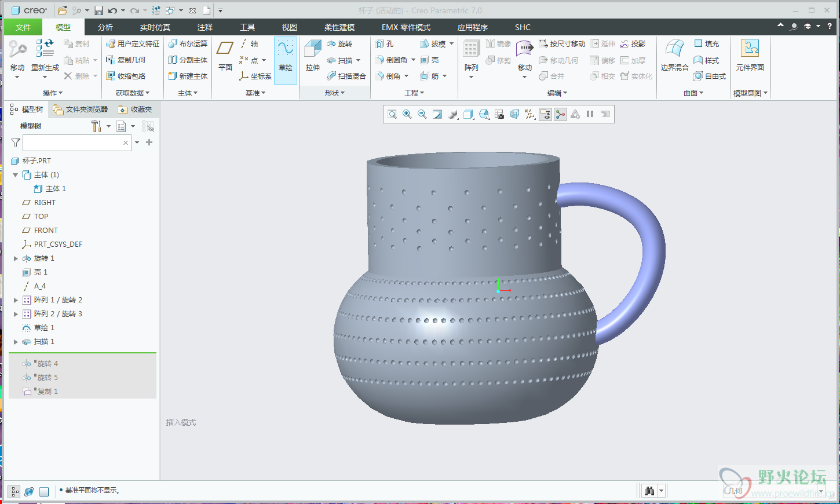Click the 边界混合 (Boundary Blend) tool
Image resolution: width=840 pixels, height=504 pixels.
[x=674, y=56]
